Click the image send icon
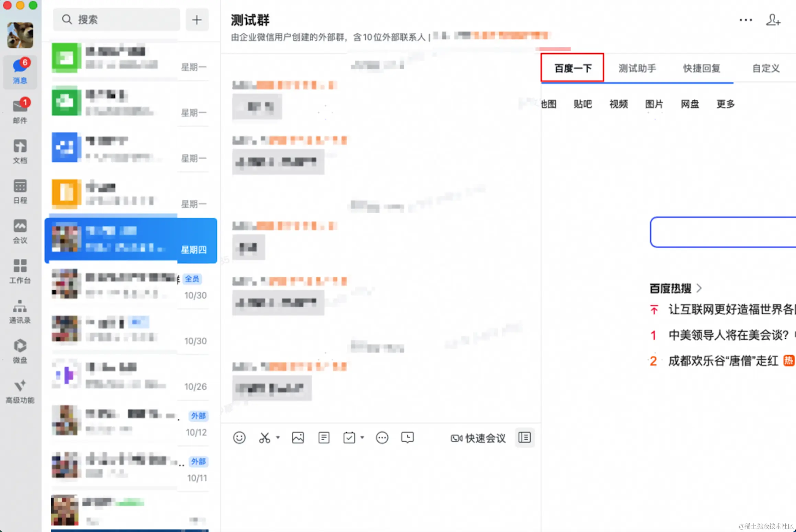796x532 pixels. (x=298, y=438)
